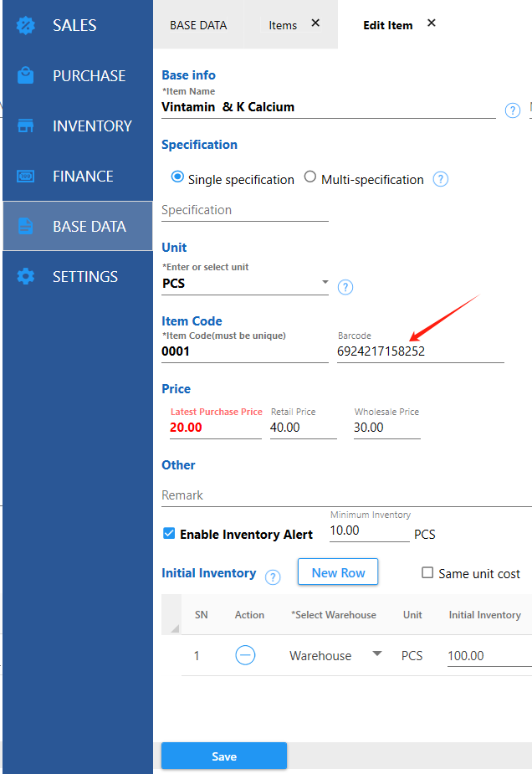Remove row 1 with minus icon
Image resolution: width=532 pixels, height=774 pixels.
point(245,655)
